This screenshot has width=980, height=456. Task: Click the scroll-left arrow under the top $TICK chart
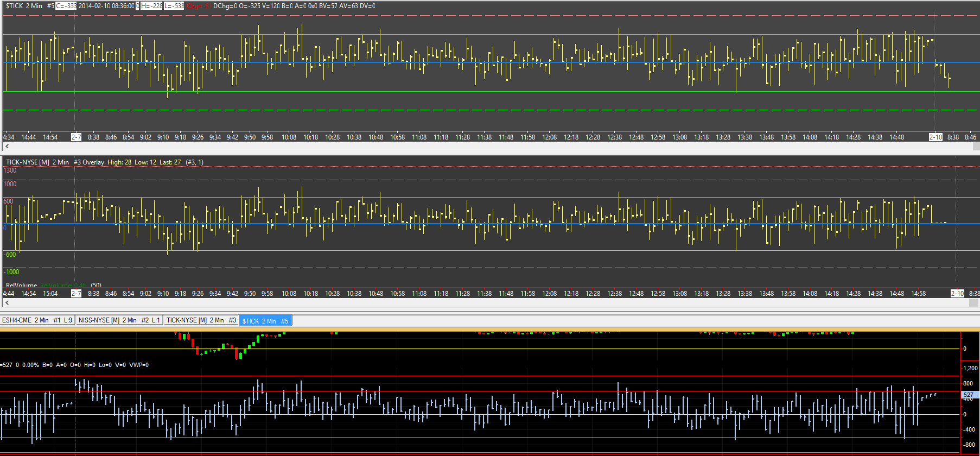pyautogui.click(x=7, y=146)
